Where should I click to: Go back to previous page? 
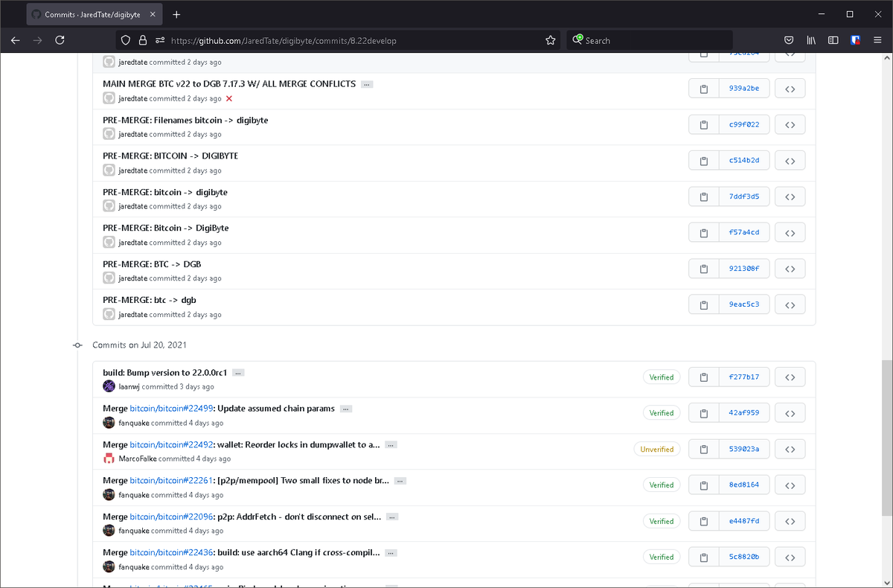point(16,40)
